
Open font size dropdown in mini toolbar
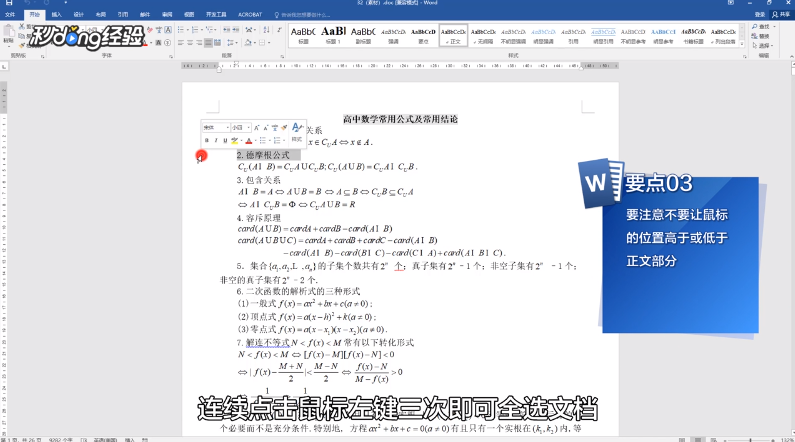(248, 127)
